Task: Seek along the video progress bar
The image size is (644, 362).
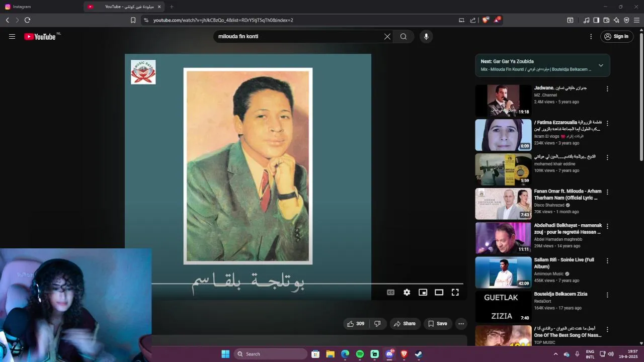Action: [307, 284]
